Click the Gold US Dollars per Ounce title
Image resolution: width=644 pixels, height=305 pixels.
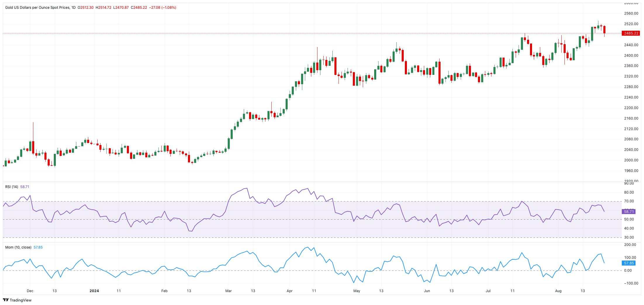(37, 8)
